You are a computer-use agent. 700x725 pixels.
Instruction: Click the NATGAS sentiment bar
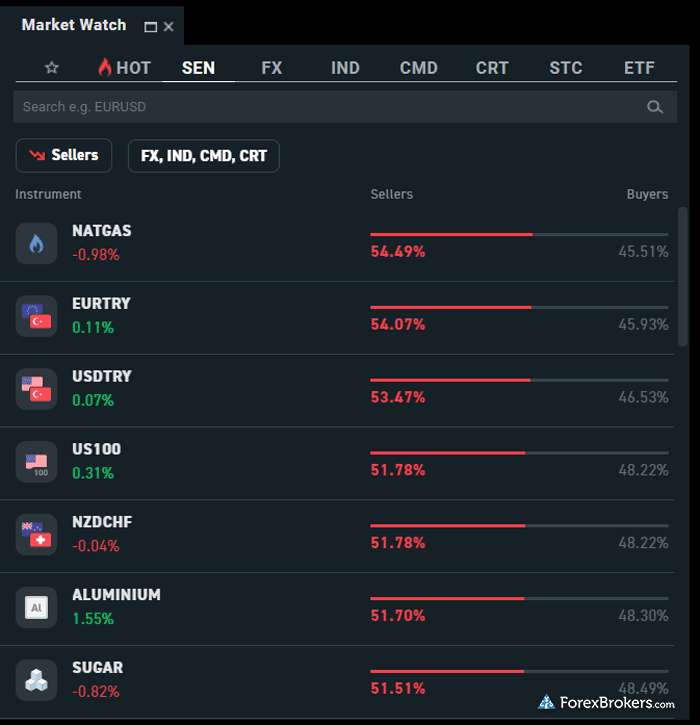click(519, 234)
